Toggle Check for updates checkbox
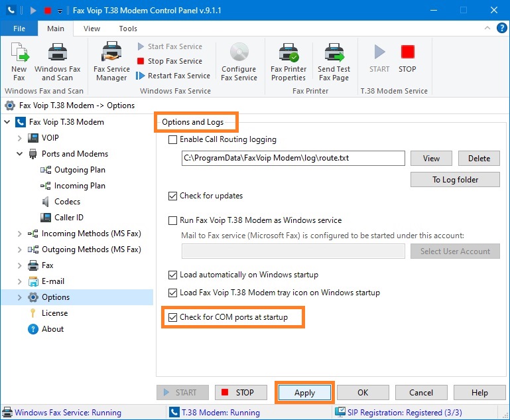510x420 pixels. pyautogui.click(x=172, y=196)
